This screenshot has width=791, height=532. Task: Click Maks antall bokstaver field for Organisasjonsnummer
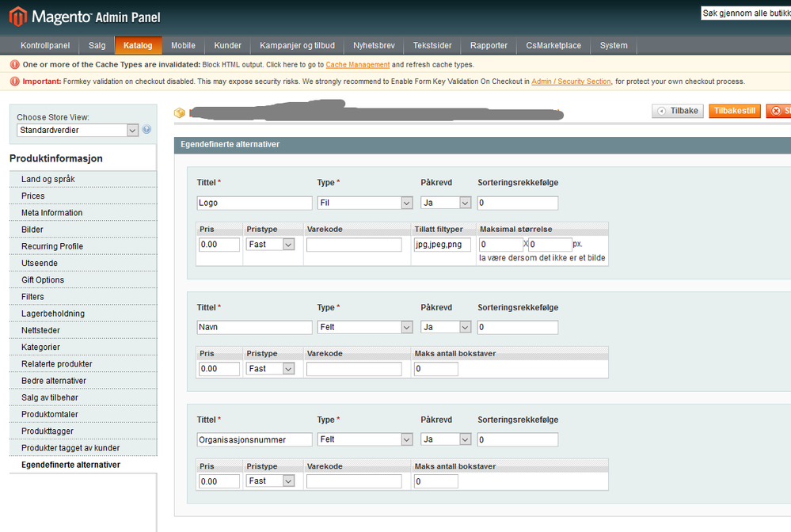click(x=436, y=481)
